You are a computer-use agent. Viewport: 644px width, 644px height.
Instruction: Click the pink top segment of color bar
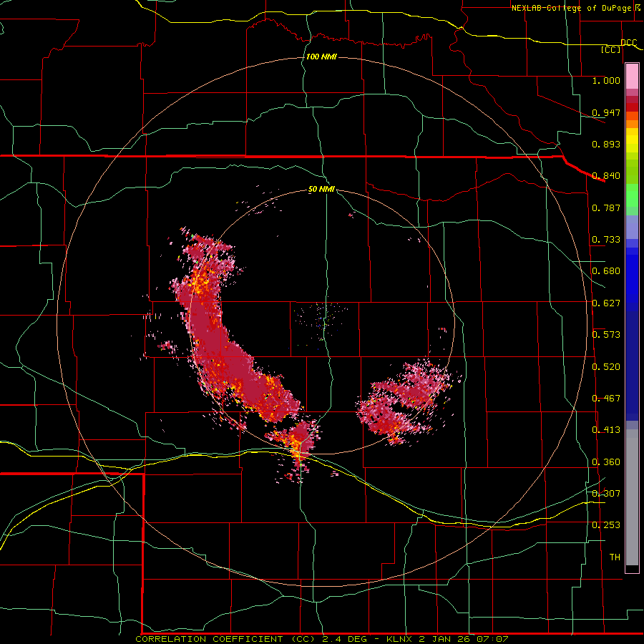click(632, 76)
